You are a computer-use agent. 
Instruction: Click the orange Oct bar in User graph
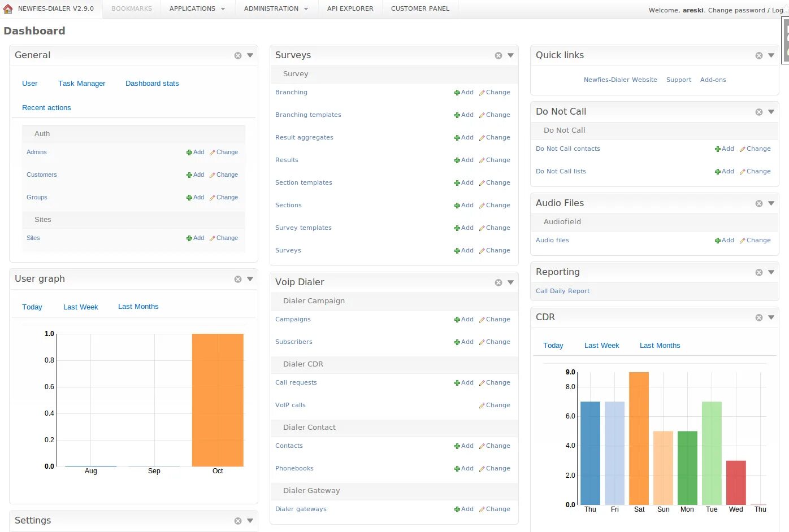[218, 400]
